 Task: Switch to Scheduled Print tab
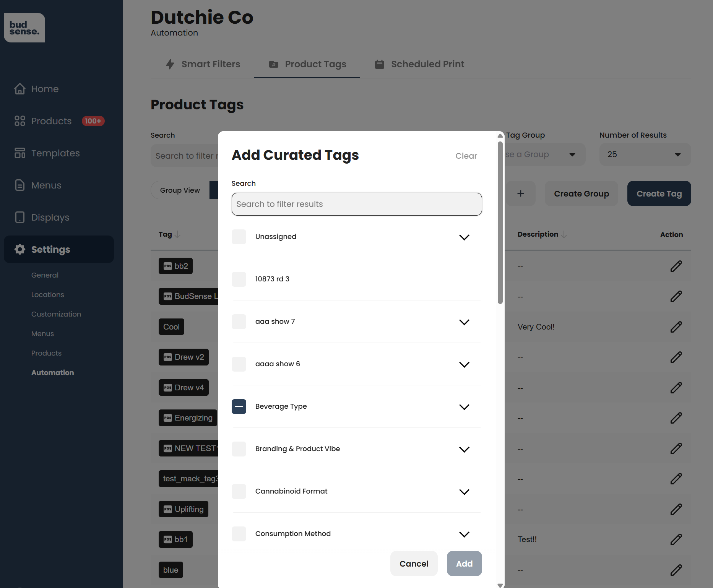click(419, 64)
